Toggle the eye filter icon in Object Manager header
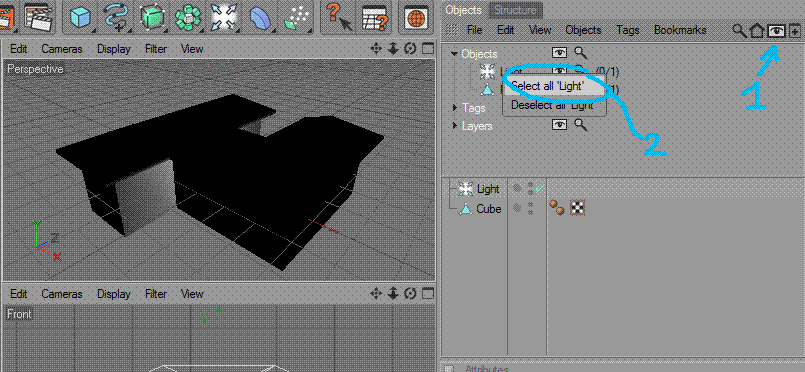The height and width of the screenshot is (372, 805). [x=777, y=31]
